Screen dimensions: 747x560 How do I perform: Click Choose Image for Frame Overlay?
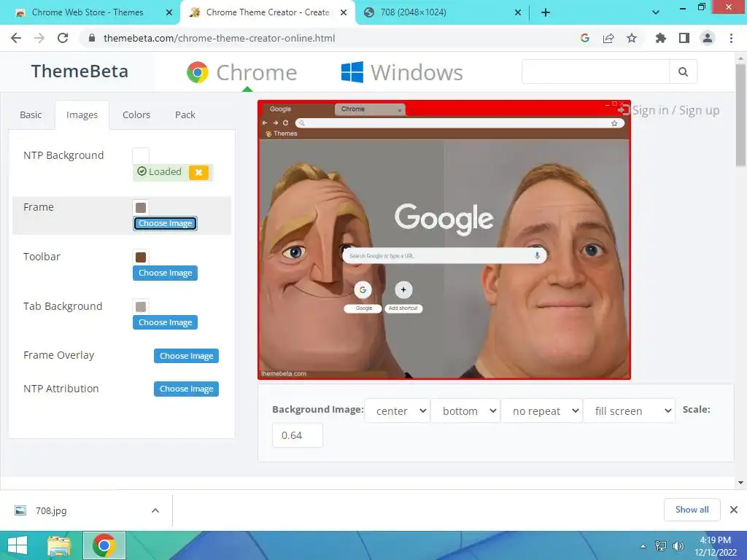[x=186, y=356]
